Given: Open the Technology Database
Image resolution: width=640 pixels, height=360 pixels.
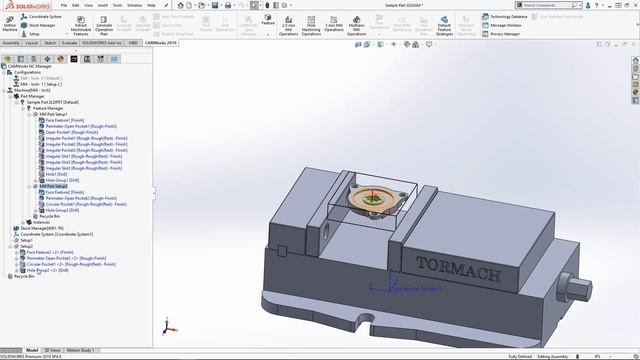Looking at the screenshot, I should click(x=504, y=17).
